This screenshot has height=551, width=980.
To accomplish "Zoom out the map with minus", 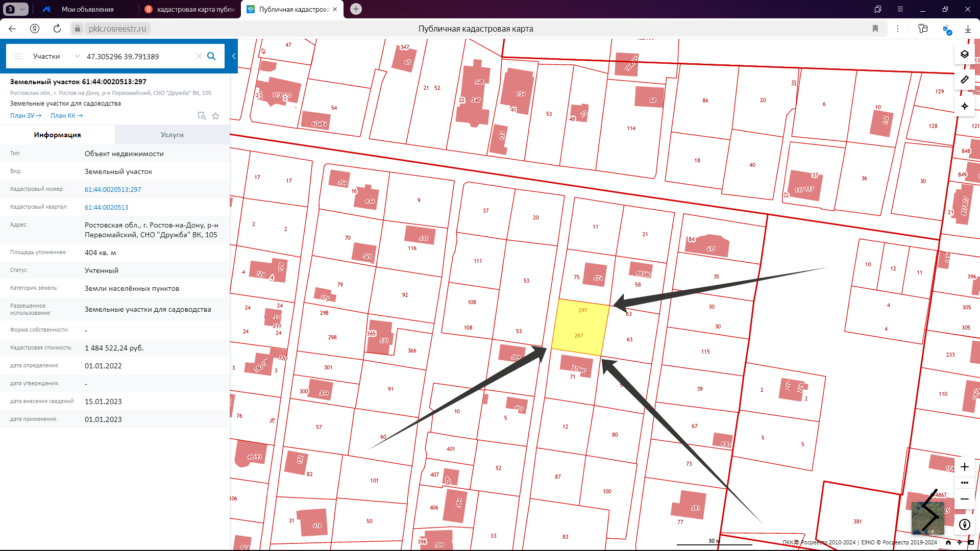I will 964,499.
